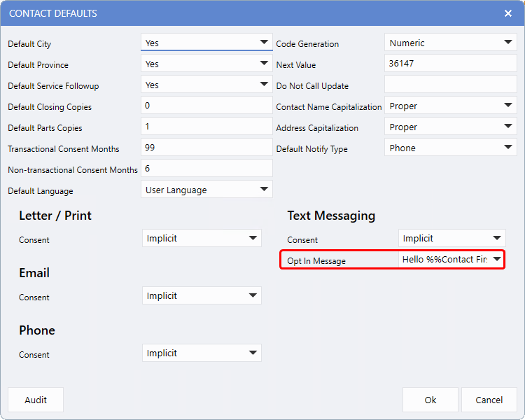Open the Contact Name Capitalization dropdown

point(450,106)
